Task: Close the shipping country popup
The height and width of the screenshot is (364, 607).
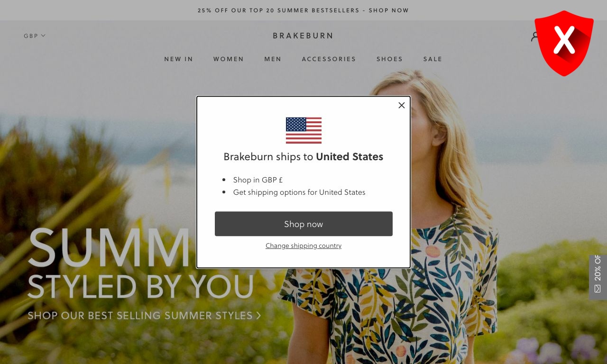Action: click(402, 105)
